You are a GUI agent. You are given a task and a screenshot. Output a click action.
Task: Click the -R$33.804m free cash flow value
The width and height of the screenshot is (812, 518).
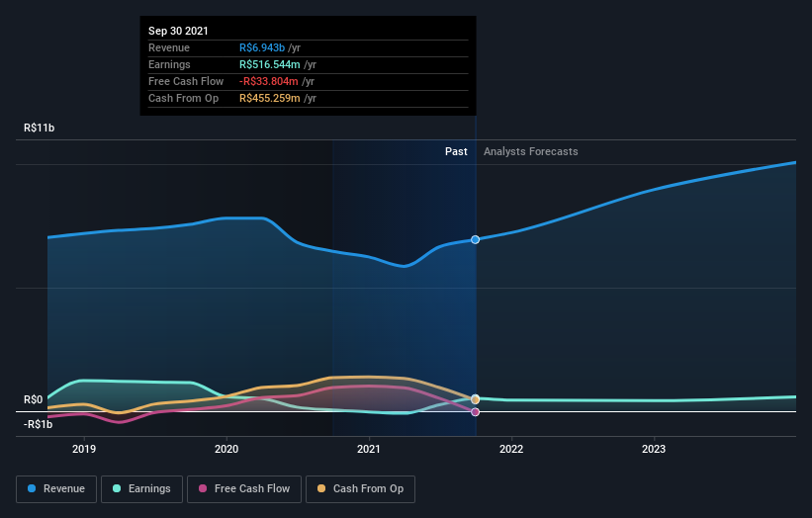269,81
